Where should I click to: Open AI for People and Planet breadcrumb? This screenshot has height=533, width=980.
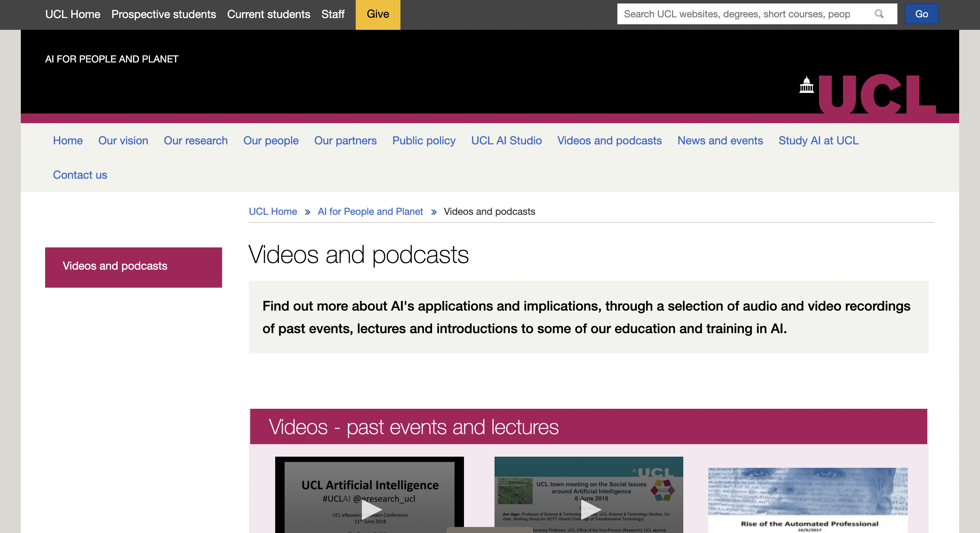click(x=370, y=212)
